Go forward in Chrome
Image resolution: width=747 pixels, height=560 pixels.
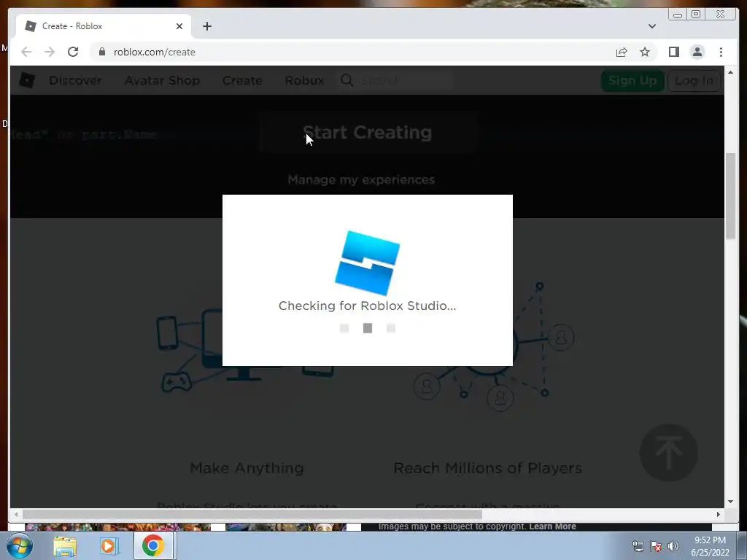tap(50, 52)
